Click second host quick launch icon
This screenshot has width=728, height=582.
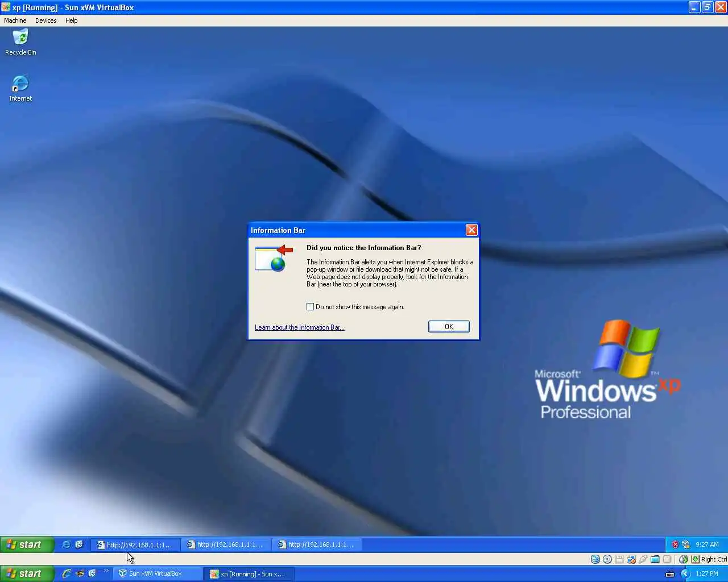[x=80, y=574]
